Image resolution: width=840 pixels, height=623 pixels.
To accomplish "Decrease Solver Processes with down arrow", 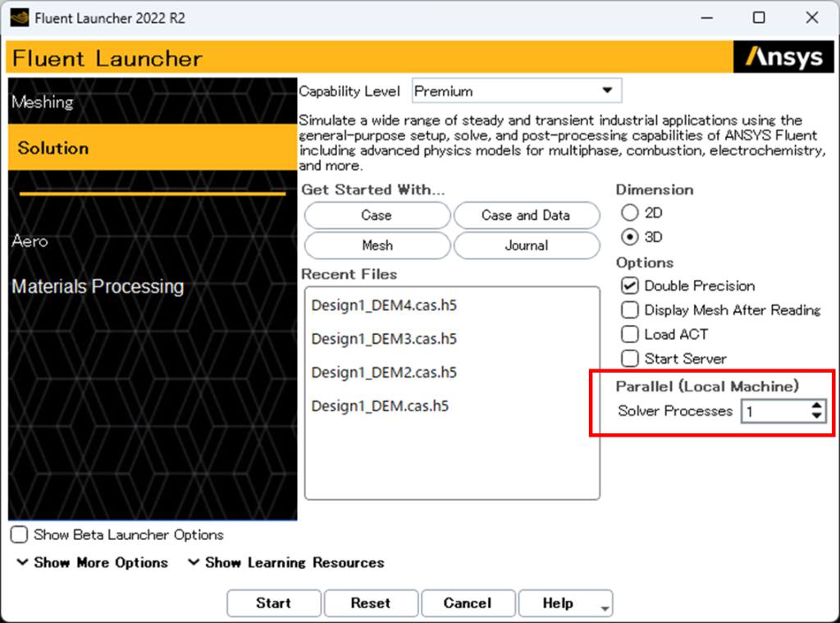I will click(816, 416).
